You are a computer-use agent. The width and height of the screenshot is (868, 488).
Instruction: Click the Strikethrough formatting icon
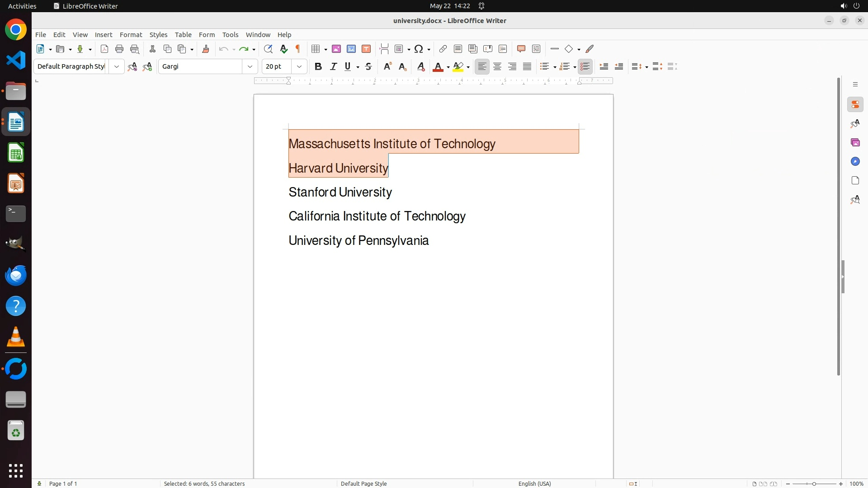point(368,66)
